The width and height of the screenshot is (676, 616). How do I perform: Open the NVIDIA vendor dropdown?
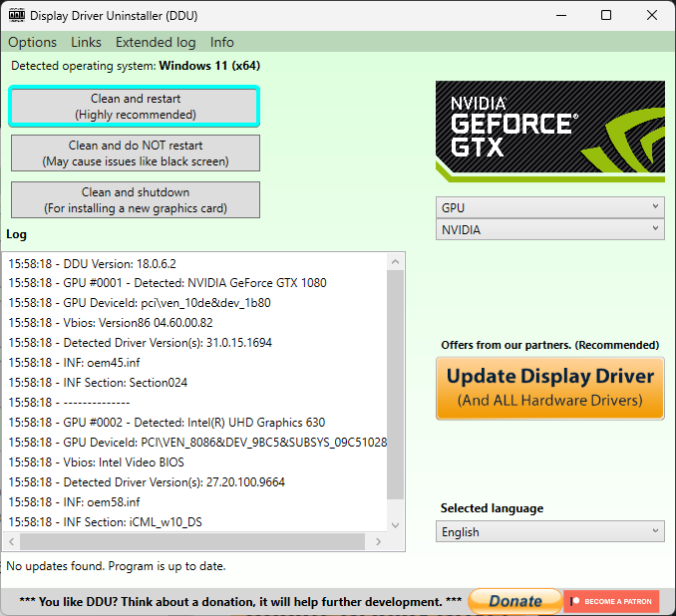pyautogui.click(x=550, y=230)
